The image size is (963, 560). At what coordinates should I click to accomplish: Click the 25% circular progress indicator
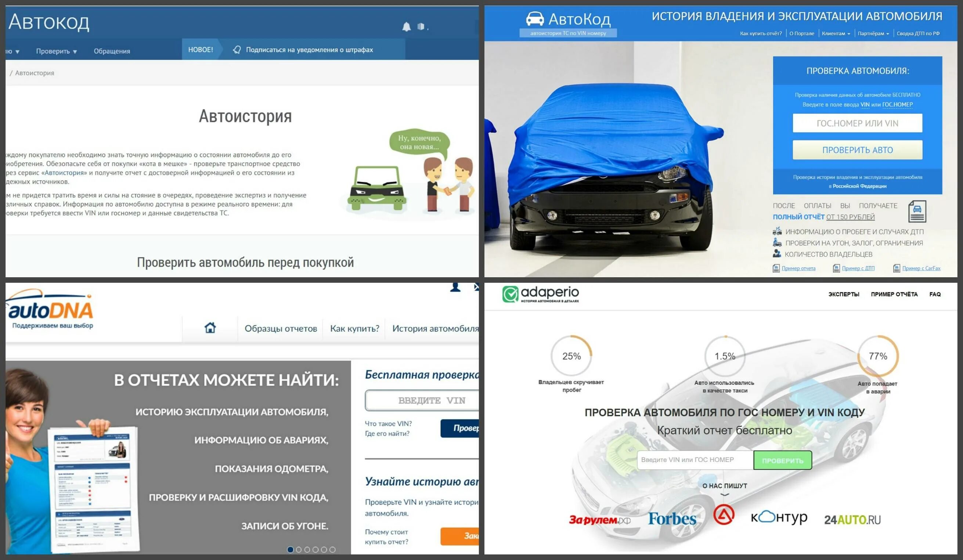coord(571,356)
